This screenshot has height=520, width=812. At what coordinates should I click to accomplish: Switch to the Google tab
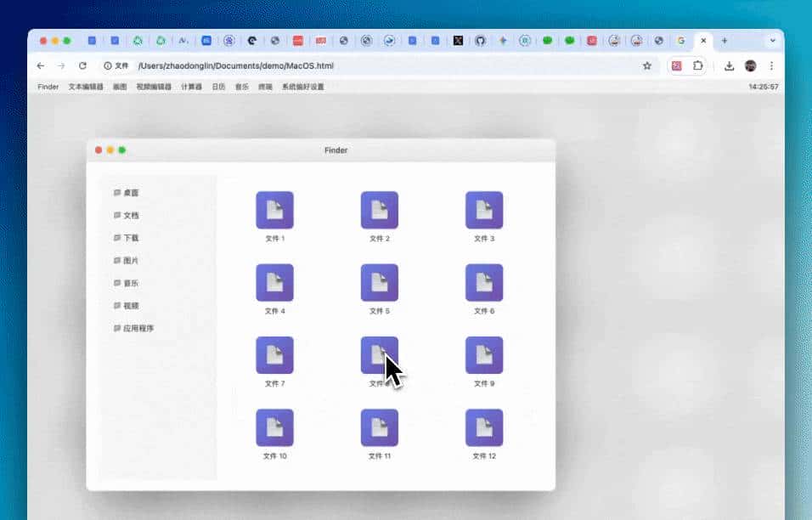point(680,40)
